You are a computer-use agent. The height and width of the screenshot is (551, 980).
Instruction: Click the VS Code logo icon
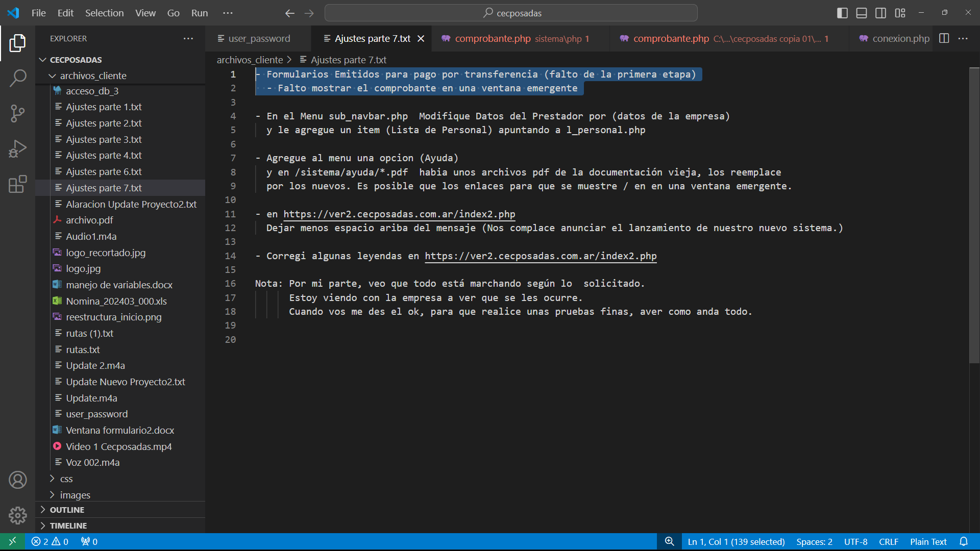[x=13, y=13]
